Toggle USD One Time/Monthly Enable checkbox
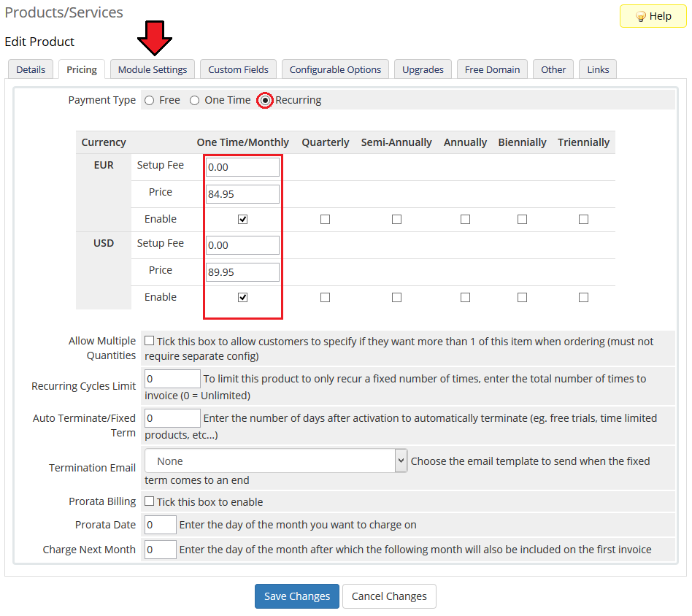 242,297
